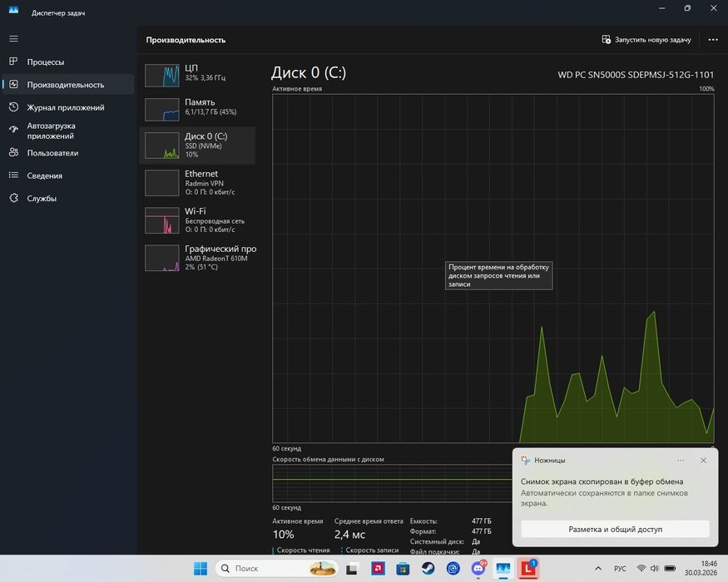Screen dimensions: 728x582
Task: Open clock and date 18:46
Action: pos(701,568)
